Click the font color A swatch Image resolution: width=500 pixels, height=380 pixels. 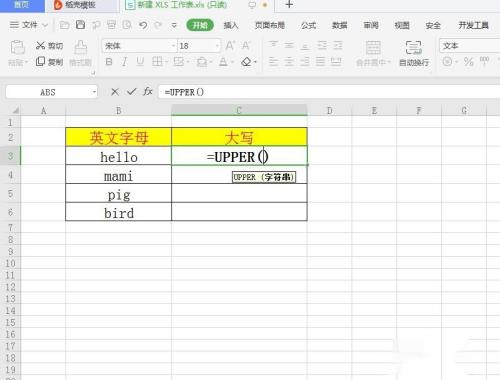click(223, 62)
